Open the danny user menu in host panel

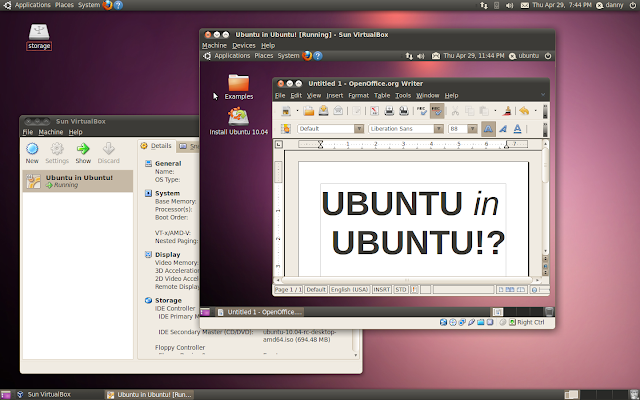[609, 5]
